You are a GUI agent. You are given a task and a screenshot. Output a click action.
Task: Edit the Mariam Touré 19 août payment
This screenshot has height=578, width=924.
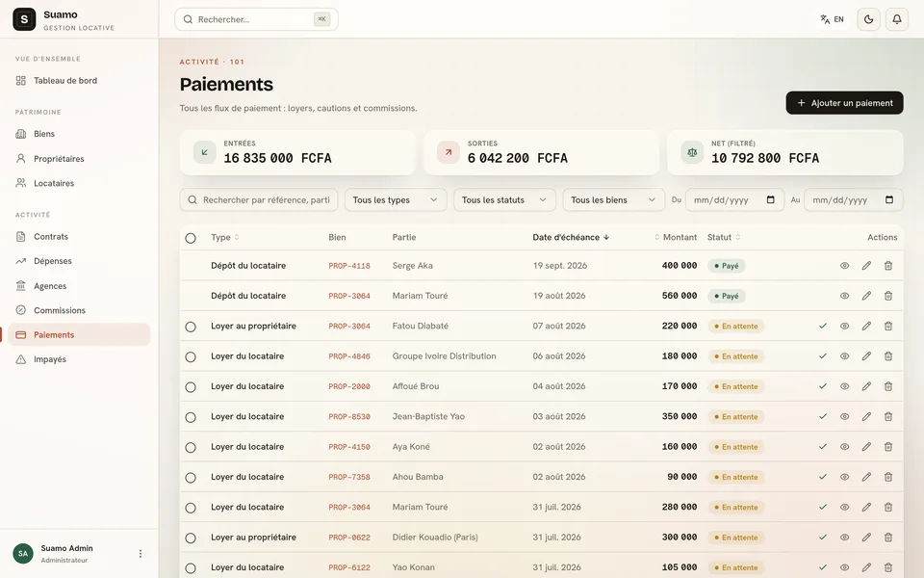(x=866, y=296)
